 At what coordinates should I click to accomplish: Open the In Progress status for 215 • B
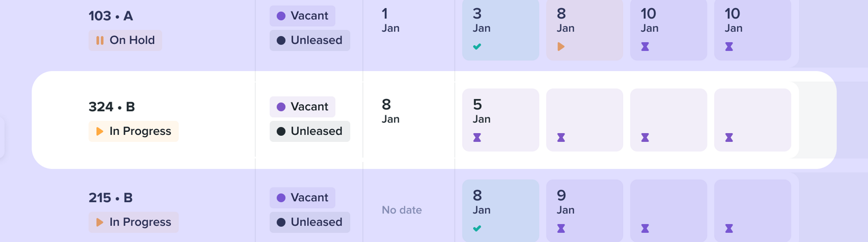[x=133, y=222]
